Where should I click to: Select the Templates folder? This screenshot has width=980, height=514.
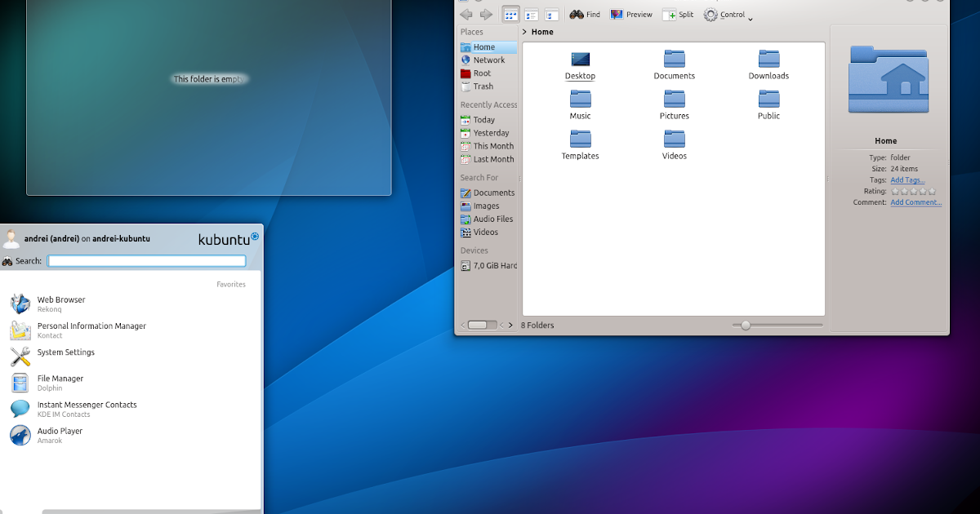click(580, 145)
